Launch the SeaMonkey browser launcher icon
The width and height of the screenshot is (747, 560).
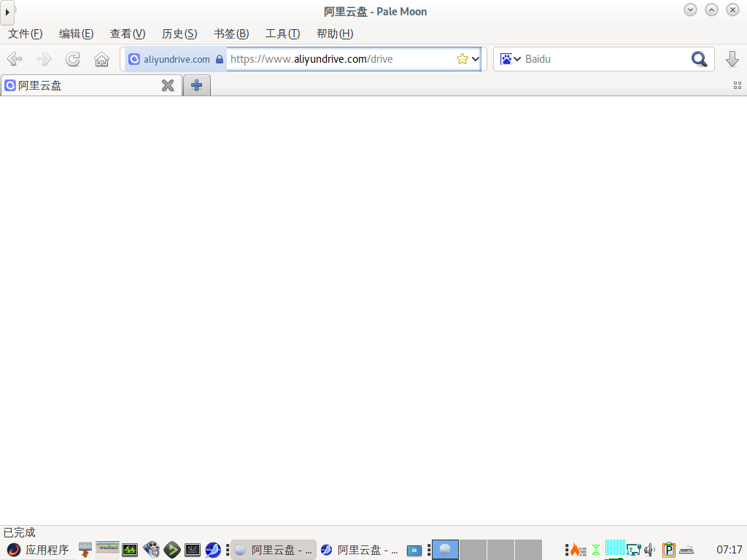pyautogui.click(x=213, y=550)
